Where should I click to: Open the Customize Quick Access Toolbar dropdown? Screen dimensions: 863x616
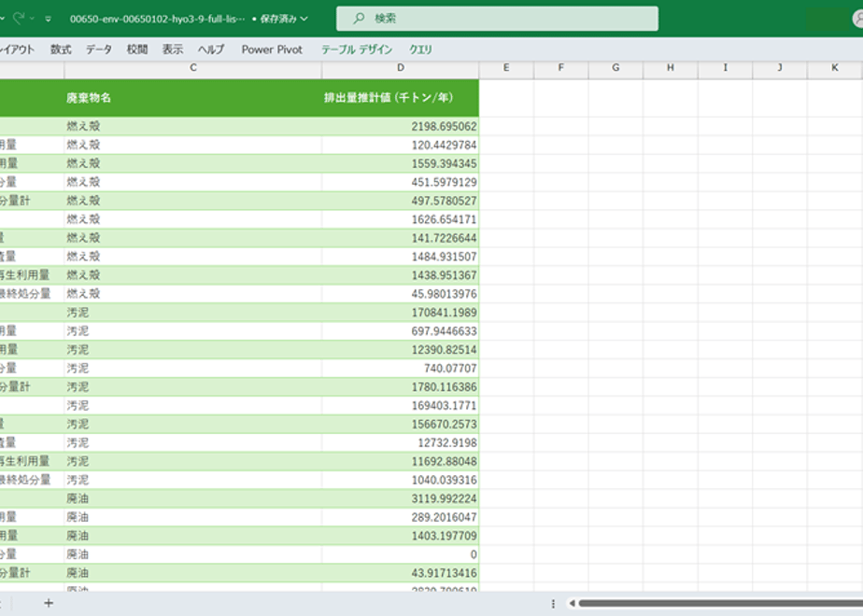coord(49,19)
